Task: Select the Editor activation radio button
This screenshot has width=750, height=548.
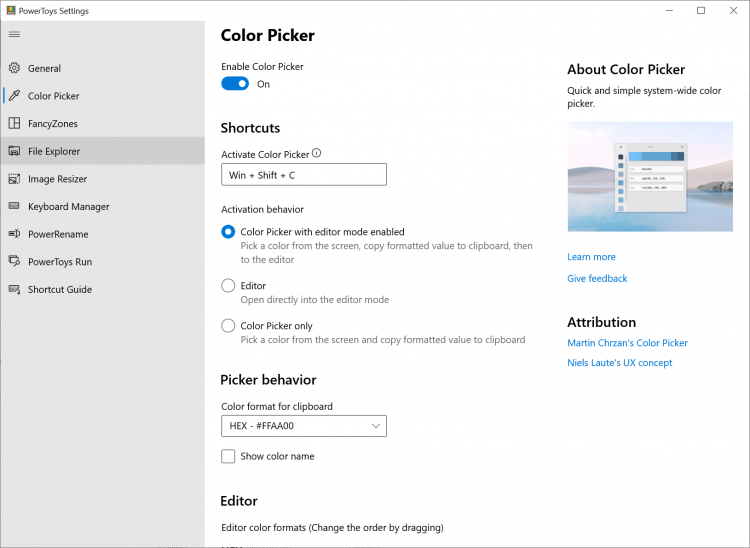Action: click(x=228, y=286)
